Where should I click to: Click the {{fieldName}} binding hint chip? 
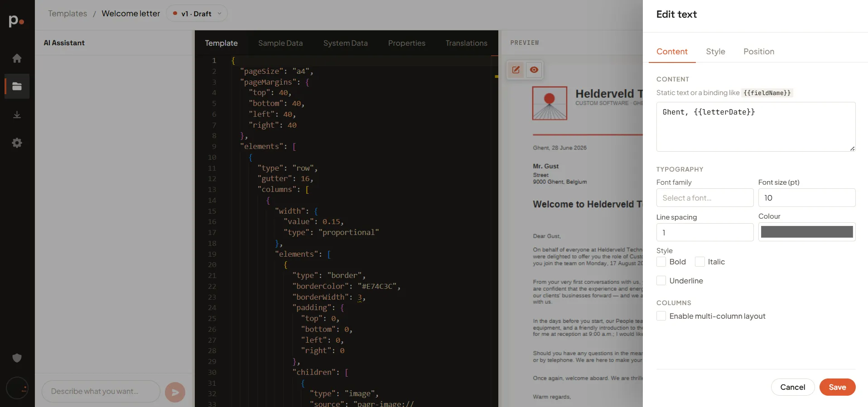coord(767,93)
